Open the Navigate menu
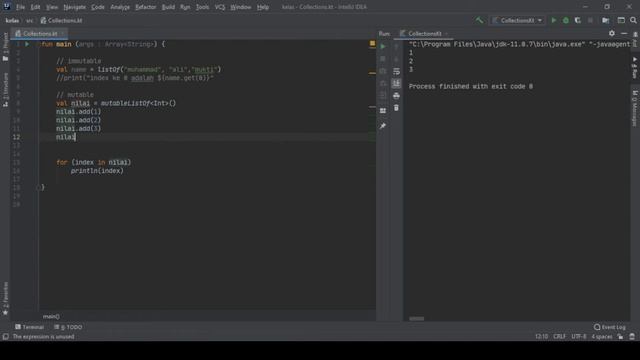This screenshot has height=360, width=640. (75, 7)
